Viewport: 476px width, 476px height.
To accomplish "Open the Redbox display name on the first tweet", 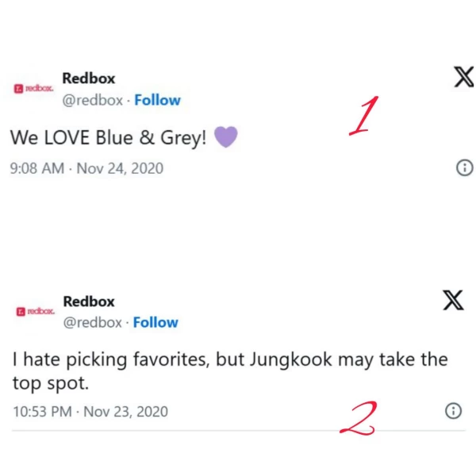I will click(89, 79).
